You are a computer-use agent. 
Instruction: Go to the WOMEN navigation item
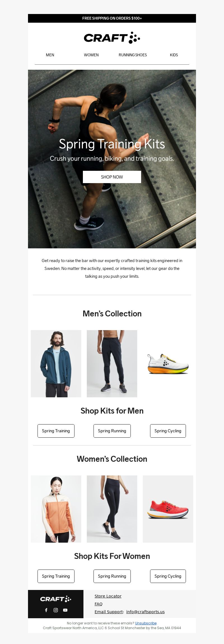pyautogui.click(x=91, y=55)
